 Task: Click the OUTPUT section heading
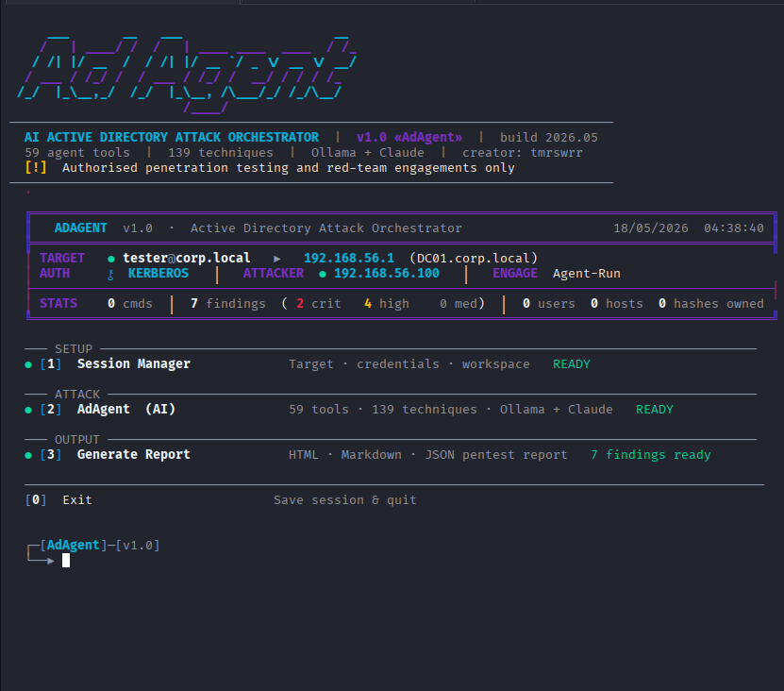tap(77, 439)
